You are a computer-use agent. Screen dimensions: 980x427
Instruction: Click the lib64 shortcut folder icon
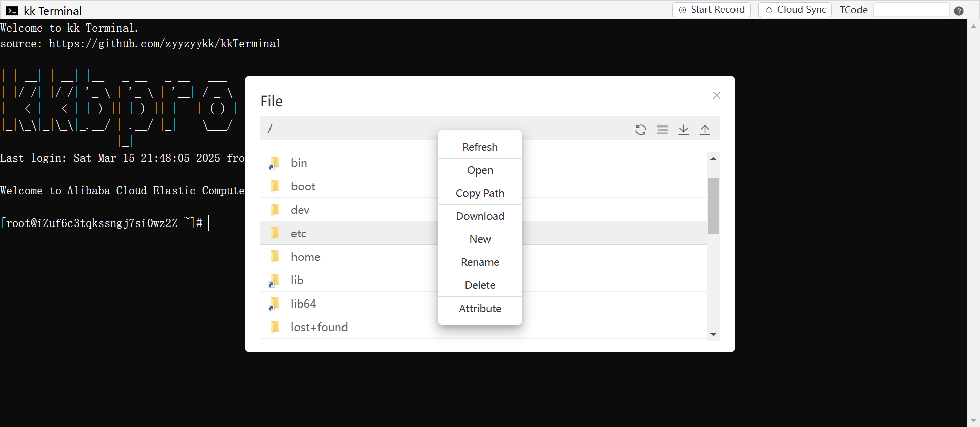[x=274, y=304]
